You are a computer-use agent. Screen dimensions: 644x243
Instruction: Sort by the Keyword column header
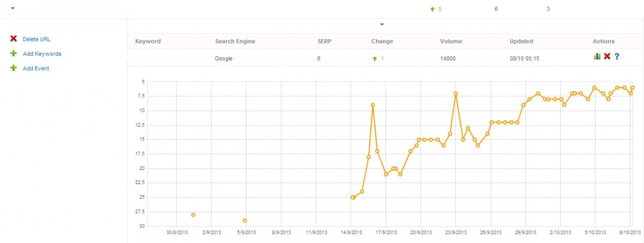[148, 41]
